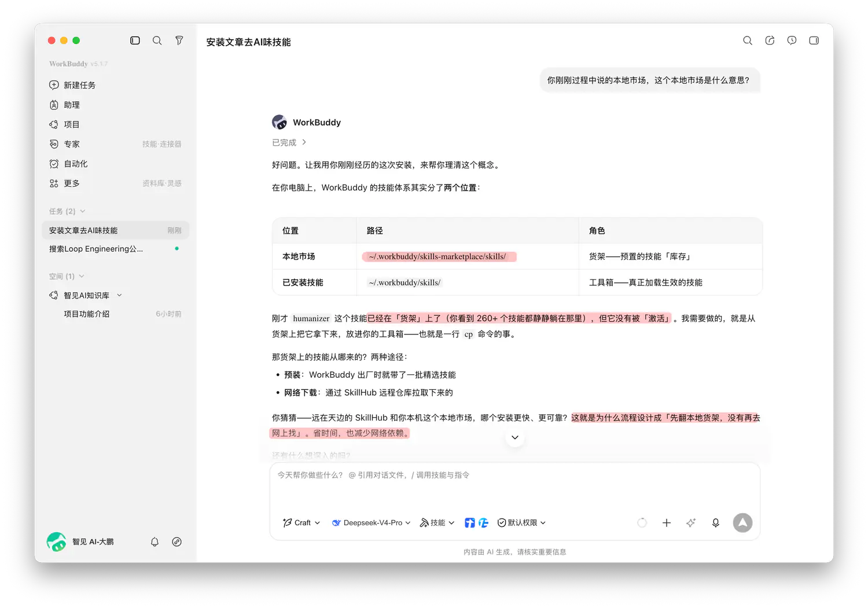Open the 自动化 automation section
Screen dimensions: 868x608
click(x=68, y=164)
